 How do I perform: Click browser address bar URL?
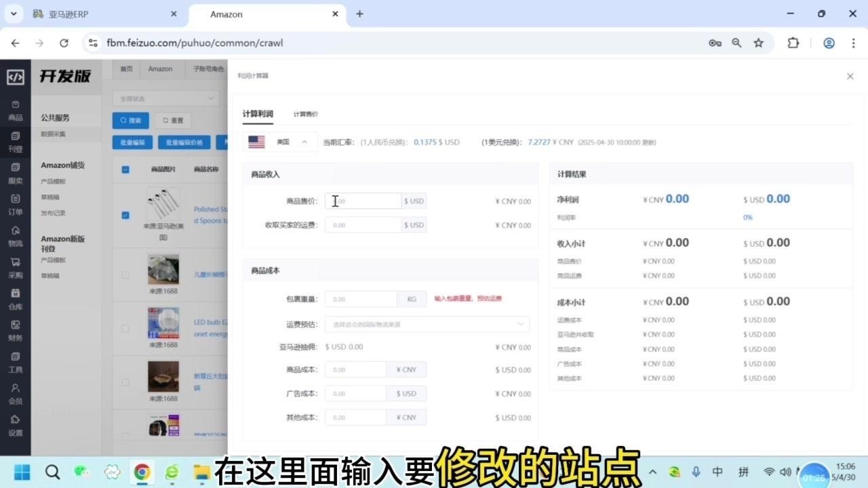195,43
